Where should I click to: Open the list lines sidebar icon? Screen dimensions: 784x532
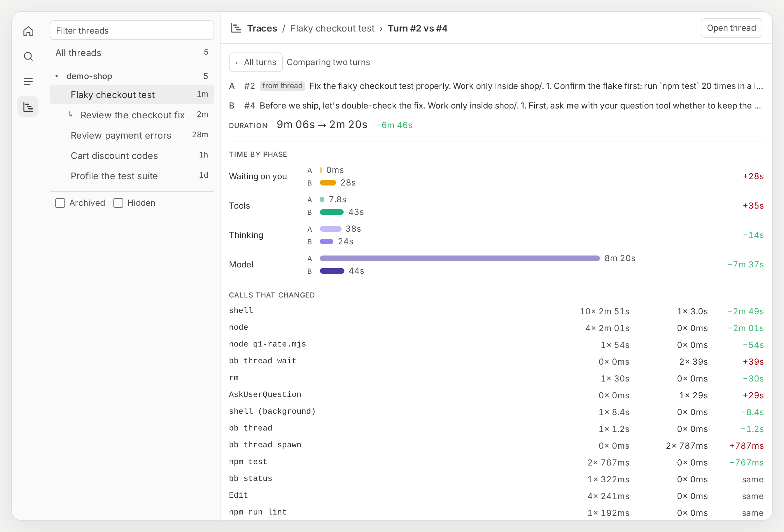tap(28, 82)
